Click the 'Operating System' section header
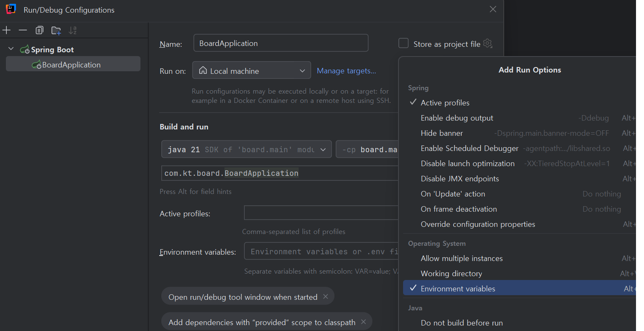Screen dimensions: 644x331 point(437,244)
